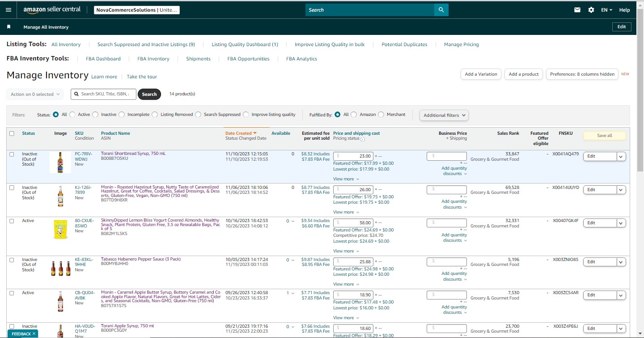644x338 pixels.
Task: Click the top Search field in header
Action: (370, 10)
